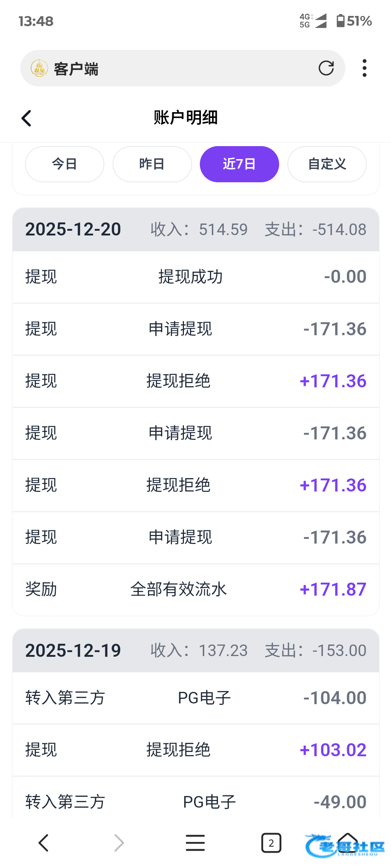Image resolution: width=391 pixels, height=868 pixels.
Task: Open the 提现拒绝 +103.02 entry
Action: click(x=195, y=750)
